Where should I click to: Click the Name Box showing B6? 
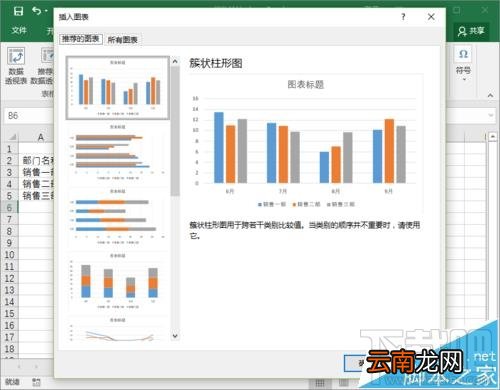pos(29,116)
